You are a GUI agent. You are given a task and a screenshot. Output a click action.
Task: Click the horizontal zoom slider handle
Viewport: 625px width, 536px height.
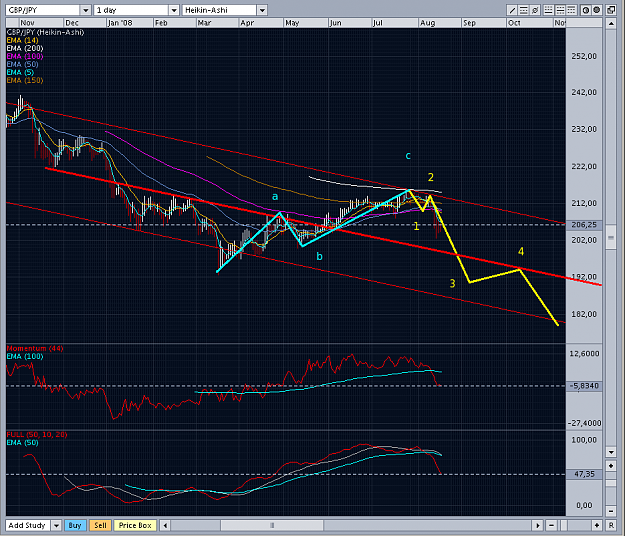tap(563, 525)
